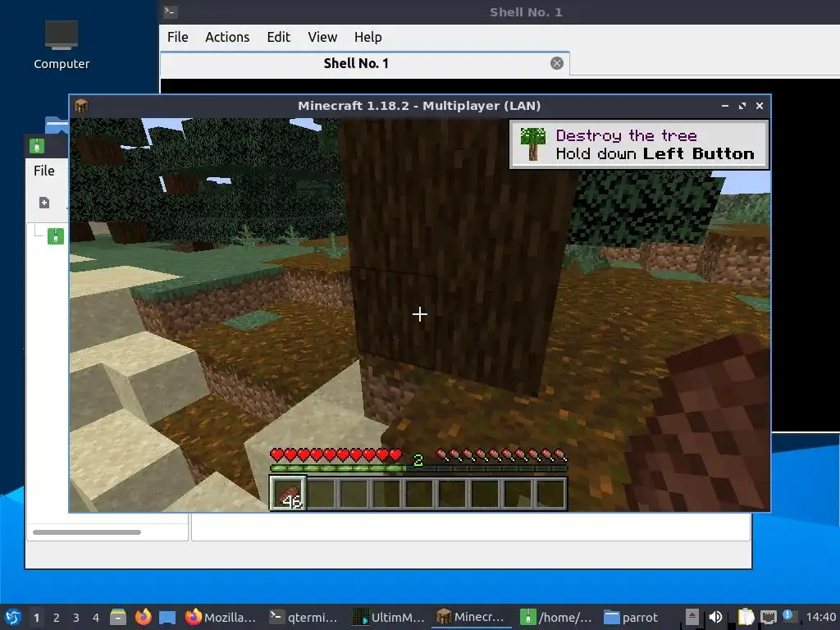Switch to the /home/... archive taskbar entry
The height and width of the screenshot is (630, 840).
pyautogui.click(x=556, y=617)
